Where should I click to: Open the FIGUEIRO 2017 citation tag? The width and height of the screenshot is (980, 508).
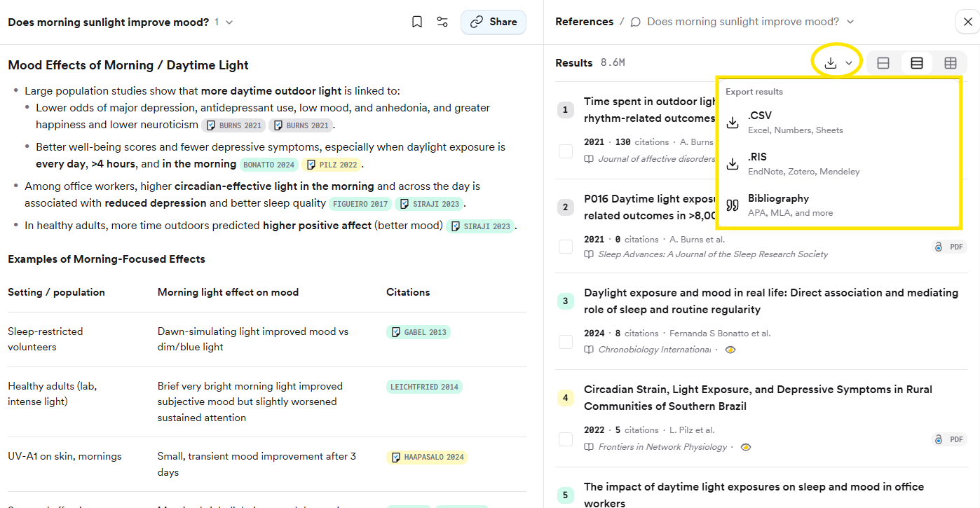coord(360,204)
